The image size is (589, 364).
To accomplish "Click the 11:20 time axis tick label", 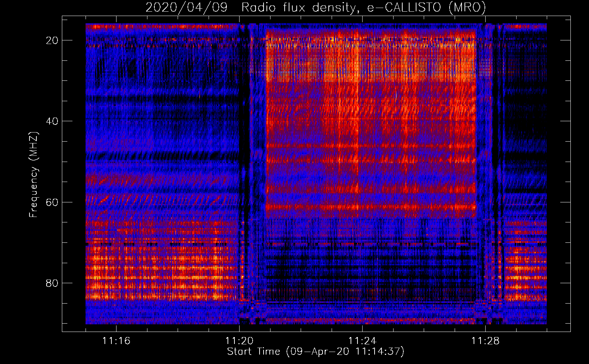I will [x=239, y=341].
